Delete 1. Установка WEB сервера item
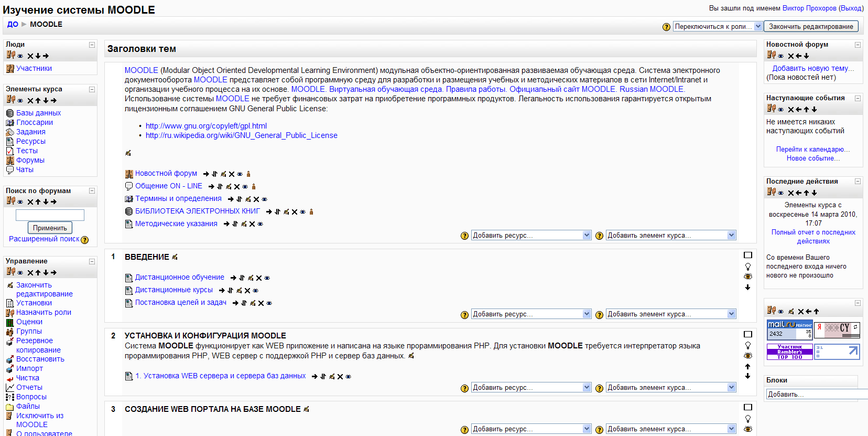Viewport: 868px width, 436px height. 340,376
